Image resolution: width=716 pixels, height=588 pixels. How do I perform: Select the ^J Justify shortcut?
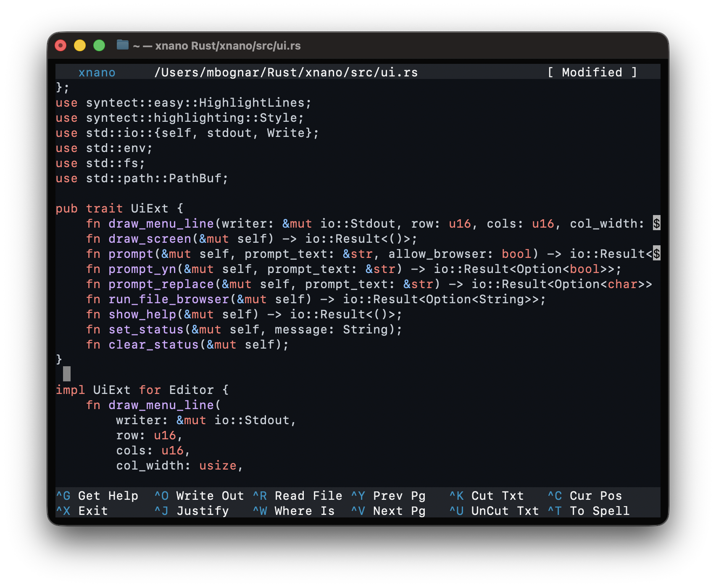pyautogui.click(x=192, y=511)
